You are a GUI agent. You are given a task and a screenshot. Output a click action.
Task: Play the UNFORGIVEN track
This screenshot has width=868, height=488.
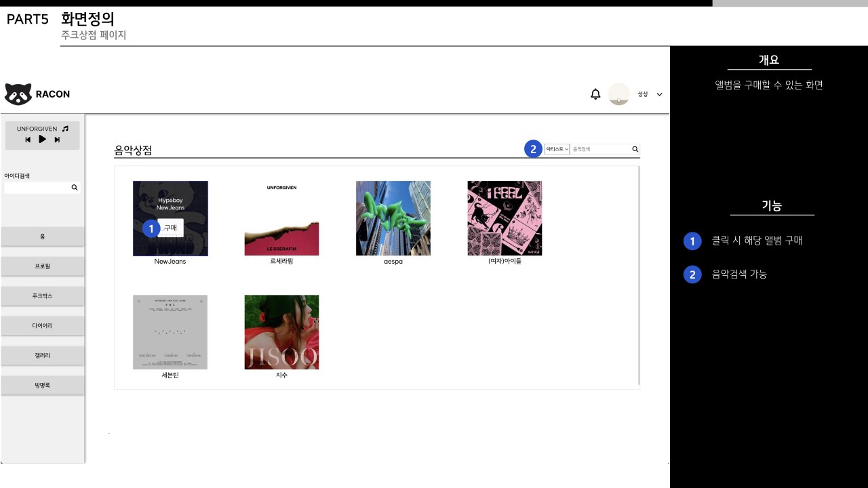pyautogui.click(x=42, y=139)
